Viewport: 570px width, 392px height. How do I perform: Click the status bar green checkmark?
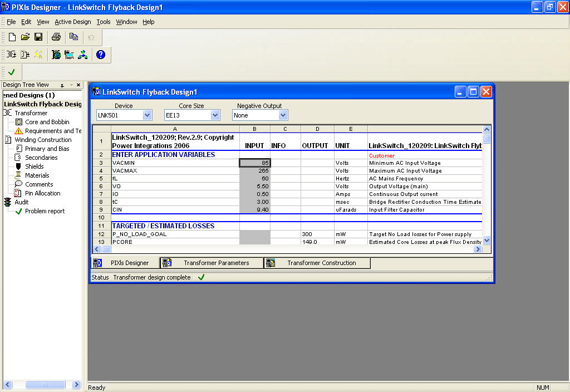[201, 277]
